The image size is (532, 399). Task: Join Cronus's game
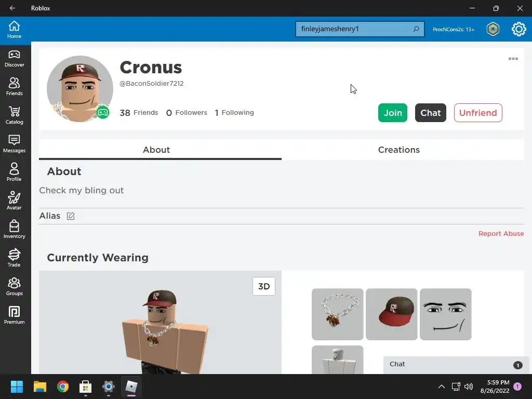tap(393, 113)
